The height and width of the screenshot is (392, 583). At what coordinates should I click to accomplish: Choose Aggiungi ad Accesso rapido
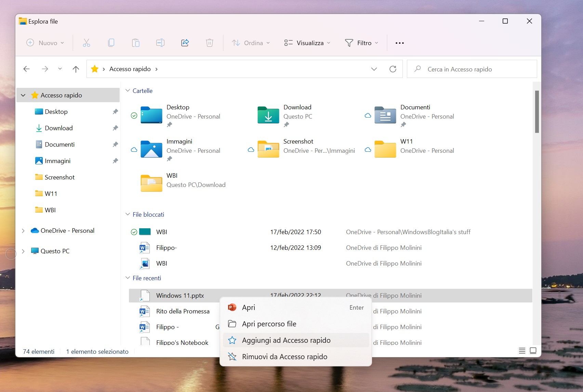point(296,340)
